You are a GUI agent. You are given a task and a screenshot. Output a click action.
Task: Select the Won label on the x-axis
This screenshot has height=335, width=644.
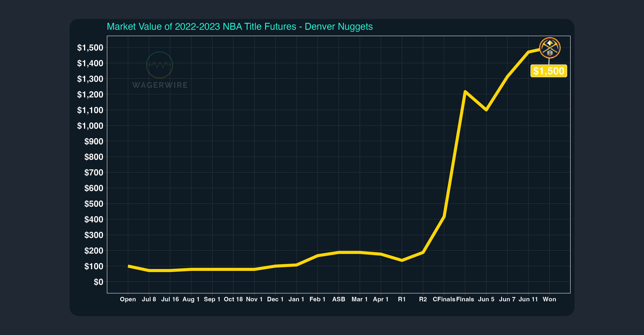point(549,299)
